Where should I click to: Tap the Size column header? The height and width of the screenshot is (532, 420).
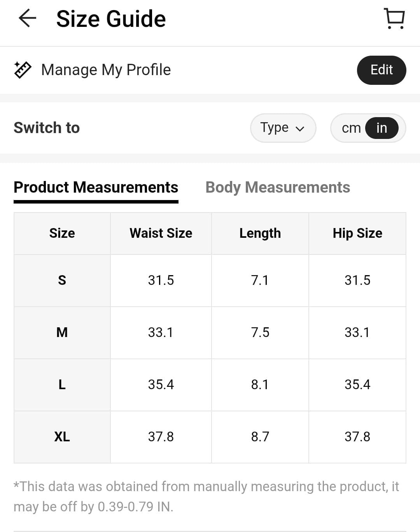62,233
